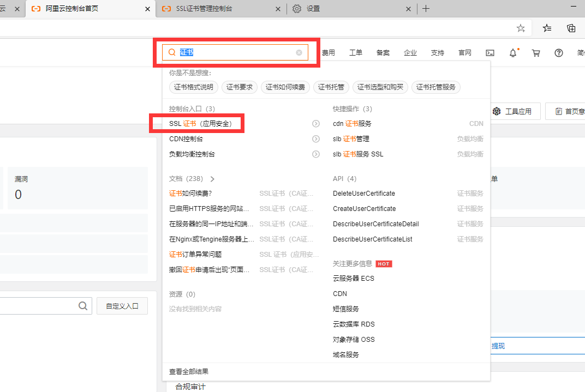The image size is (585, 392).
Task: Click the 自定义入口 button
Action: click(x=122, y=306)
